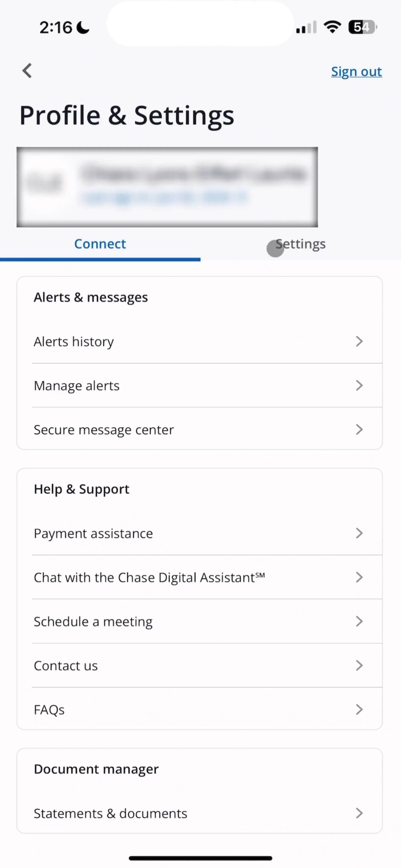Tap the Sign out link
The height and width of the screenshot is (868, 401).
point(356,72)
